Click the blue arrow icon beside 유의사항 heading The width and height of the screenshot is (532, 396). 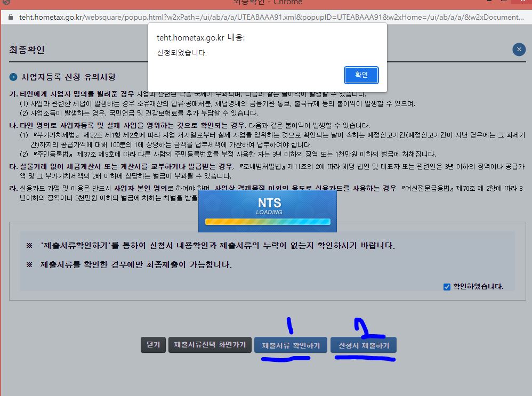tap(12, 76)
